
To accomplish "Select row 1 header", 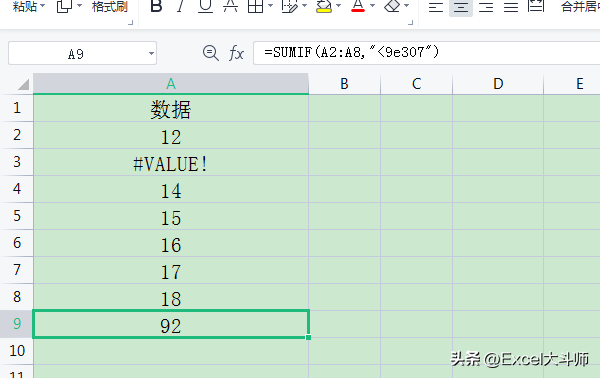I will pos(16,108).
